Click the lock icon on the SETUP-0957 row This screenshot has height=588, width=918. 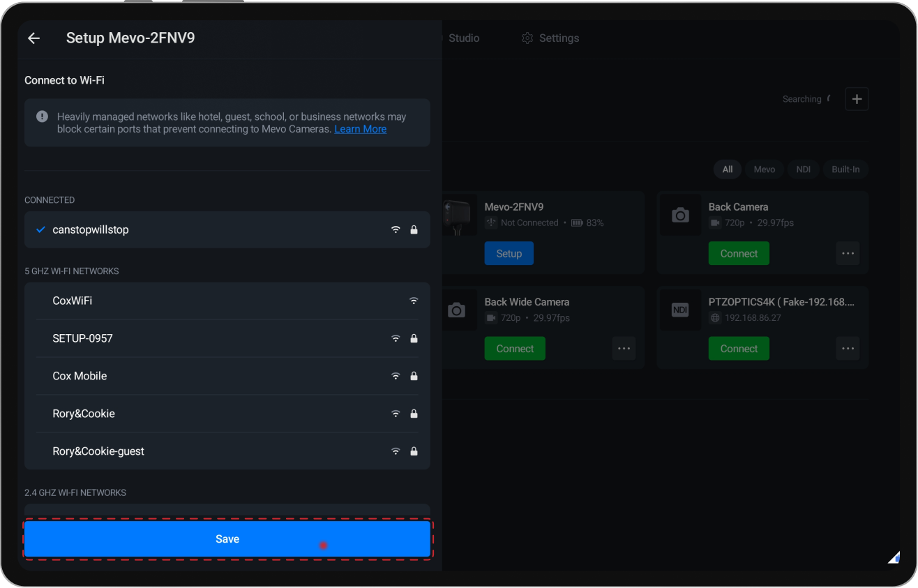tap(414, 338)
